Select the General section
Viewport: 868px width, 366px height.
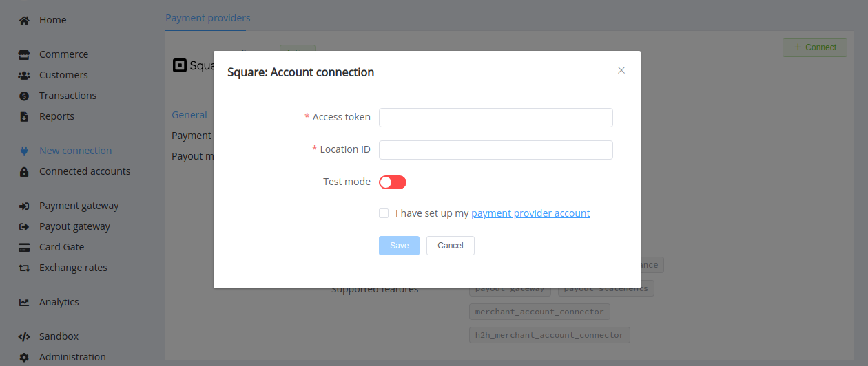pos(189,115)
